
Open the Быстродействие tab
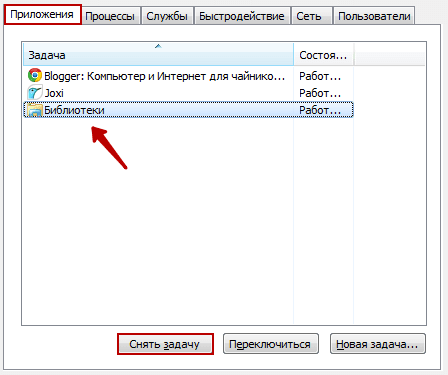pyautogui.click(x=242, y=16)
